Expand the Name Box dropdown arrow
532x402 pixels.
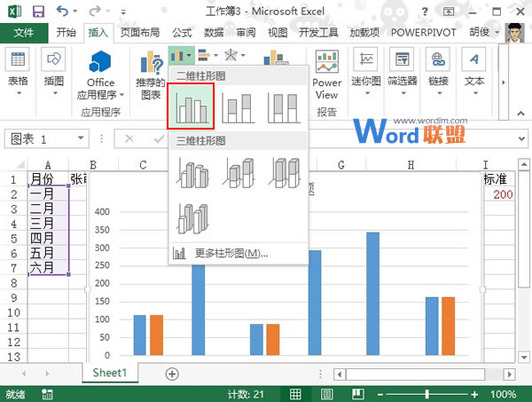click(81, 138)
